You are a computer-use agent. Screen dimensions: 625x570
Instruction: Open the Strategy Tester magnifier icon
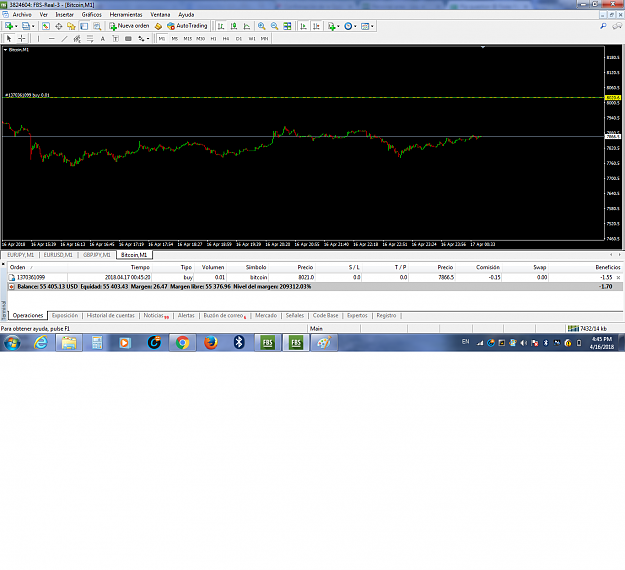[97, 26]
